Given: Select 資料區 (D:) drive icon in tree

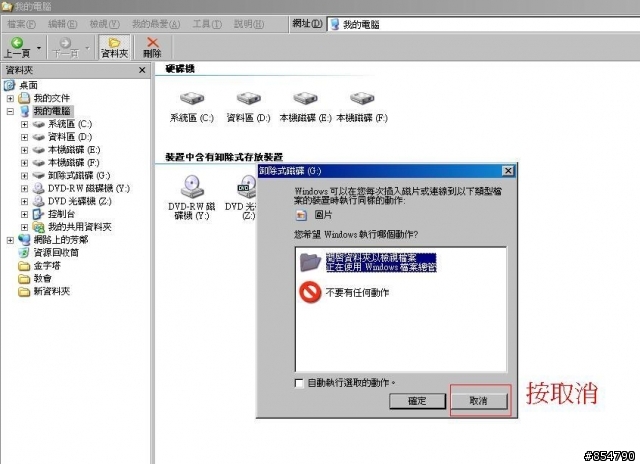Looking at the screenshot, I should [x=39, y=137].
